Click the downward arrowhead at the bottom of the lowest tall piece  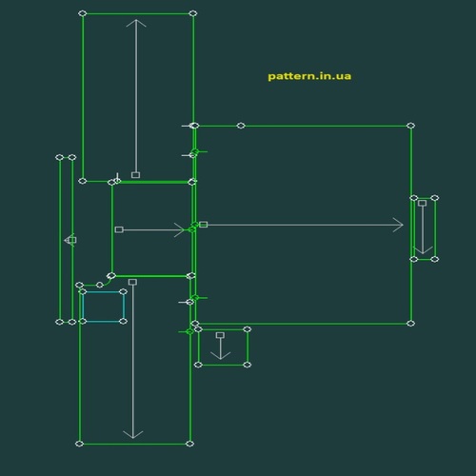133,435
